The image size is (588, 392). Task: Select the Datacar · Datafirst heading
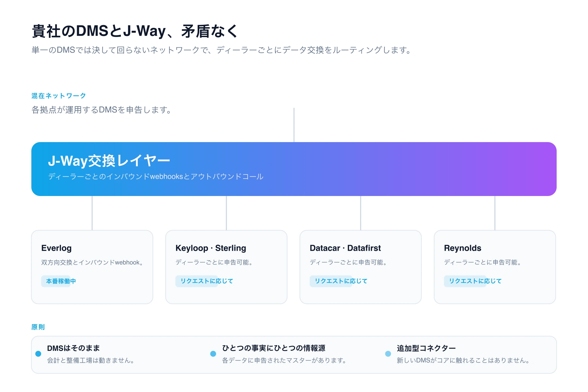click(345, 248)
